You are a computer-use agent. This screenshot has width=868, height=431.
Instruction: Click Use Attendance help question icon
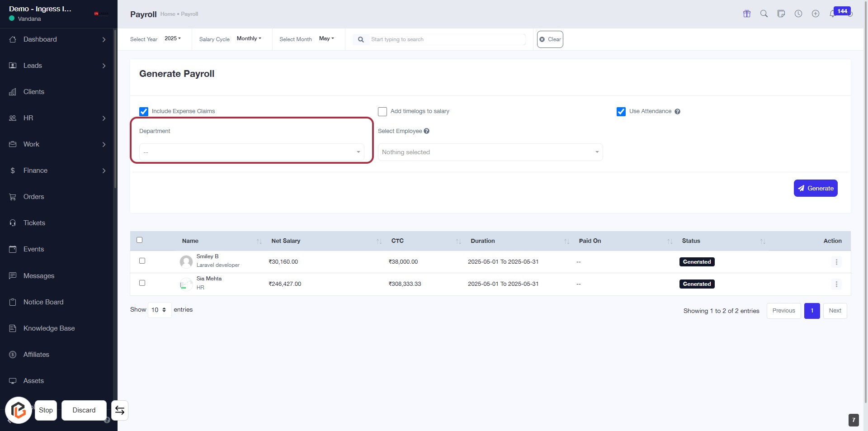[x=677, y=112]
